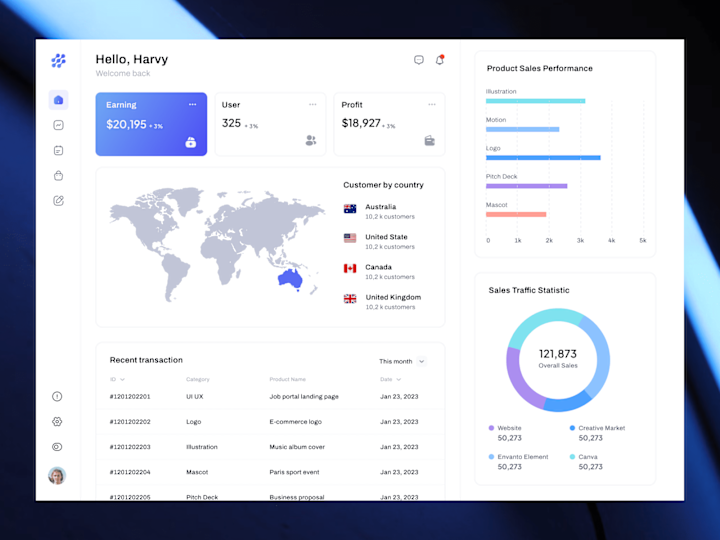The width and height of the screenshot is (720, 540).
Task: Click Paris sport event product name
Action: pos(294,472)
